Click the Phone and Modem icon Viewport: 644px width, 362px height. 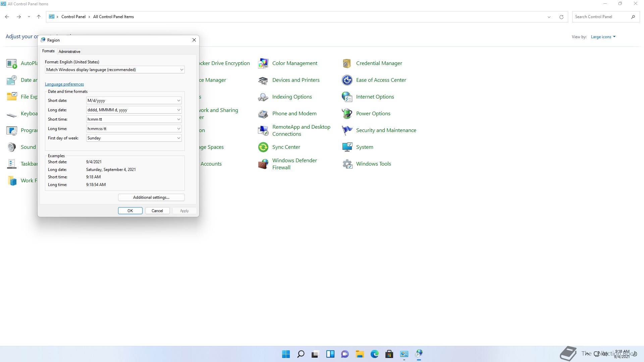[x=263, y=114]
